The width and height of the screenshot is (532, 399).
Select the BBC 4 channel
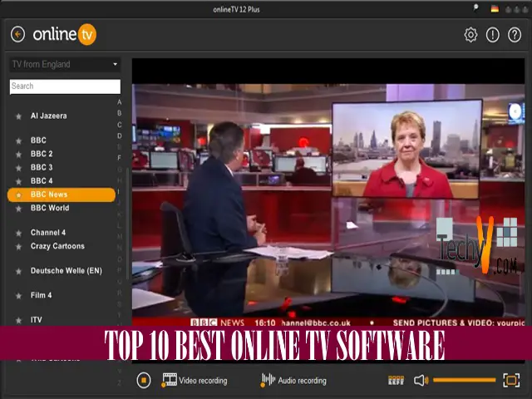pyautogui.click(x=42, y=181)
